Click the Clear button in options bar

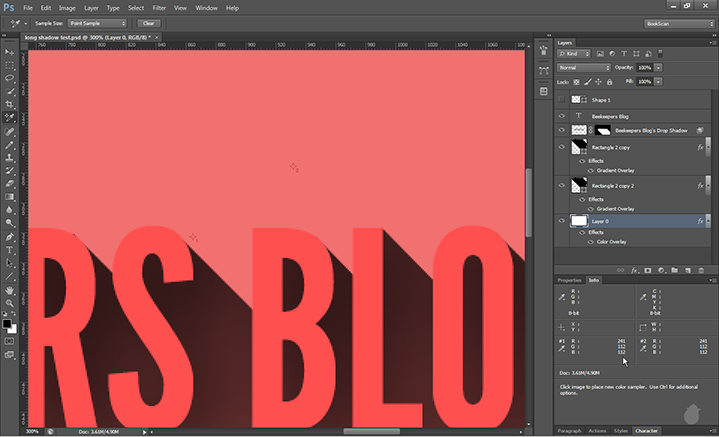148,22
